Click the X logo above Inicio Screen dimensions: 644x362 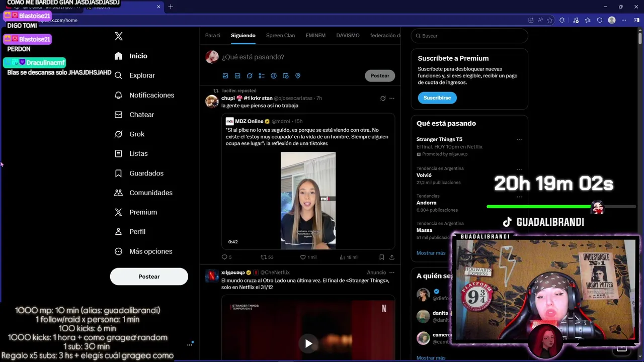119,36
